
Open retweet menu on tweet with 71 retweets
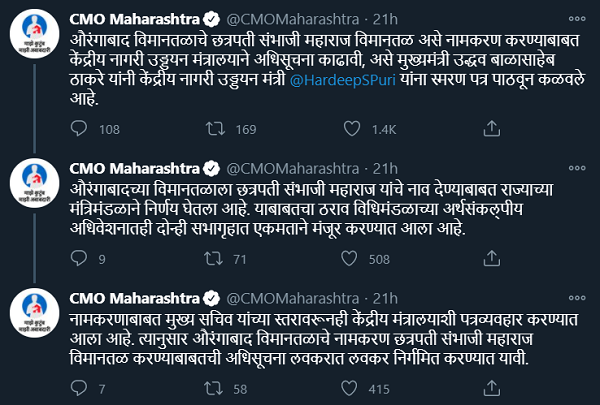click(x=214, y=261)
